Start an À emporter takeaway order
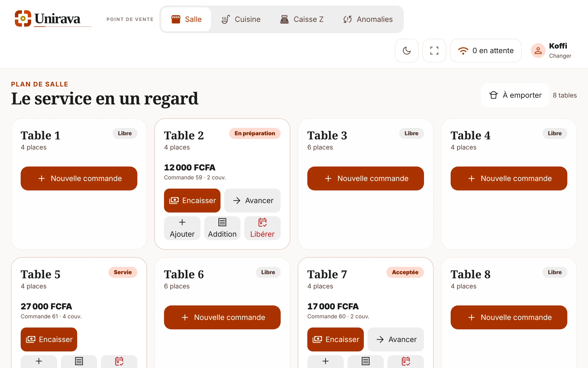 515,95
